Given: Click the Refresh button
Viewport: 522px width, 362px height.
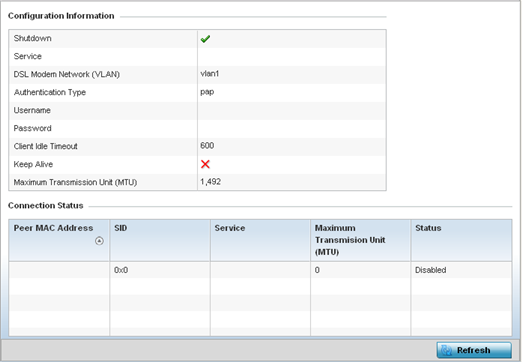Looking at the screenshot, I should pos(474,350).
